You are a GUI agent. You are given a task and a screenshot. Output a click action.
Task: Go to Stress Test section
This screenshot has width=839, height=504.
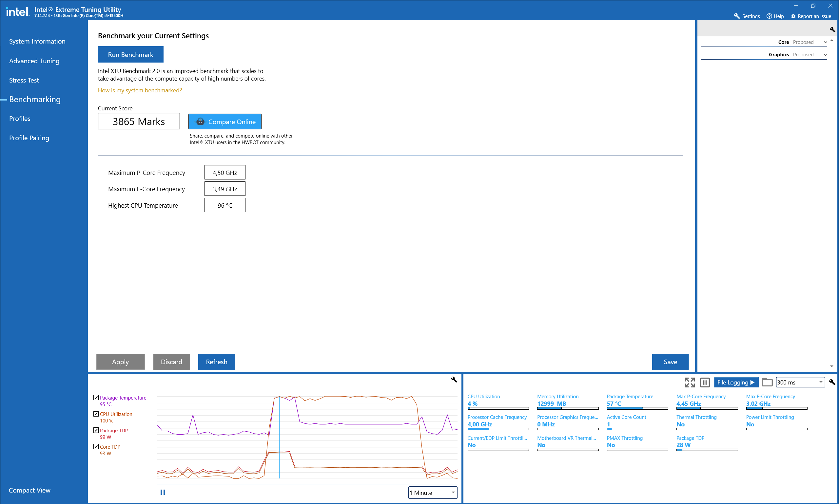tap(24, 80)
